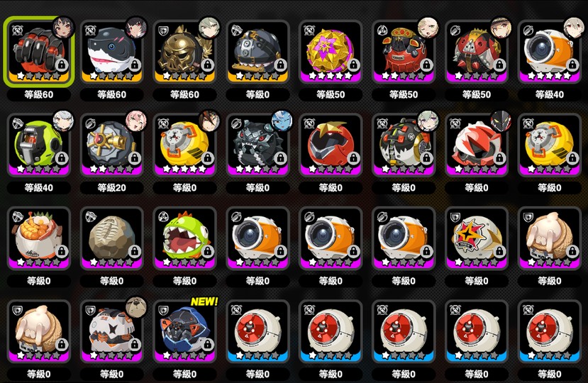Select the ramen bowl engine
This screenshot has width=588, height=383.
(38, 238)
